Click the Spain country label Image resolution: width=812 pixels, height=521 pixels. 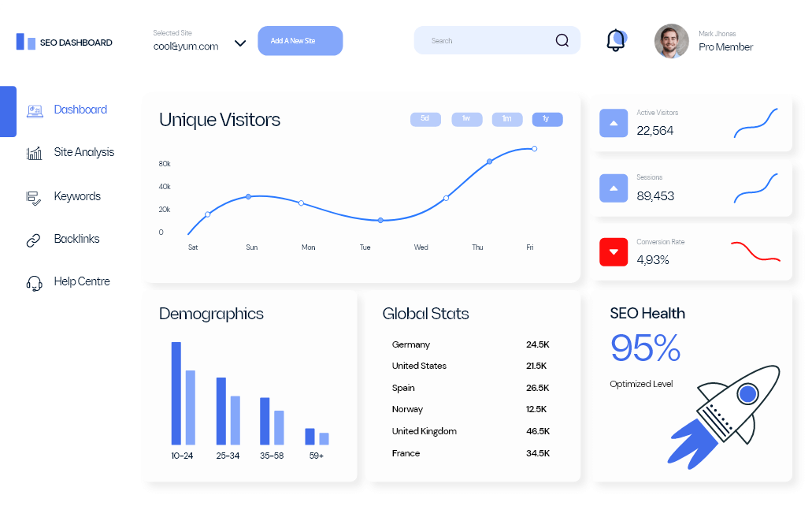click(403, 389)
